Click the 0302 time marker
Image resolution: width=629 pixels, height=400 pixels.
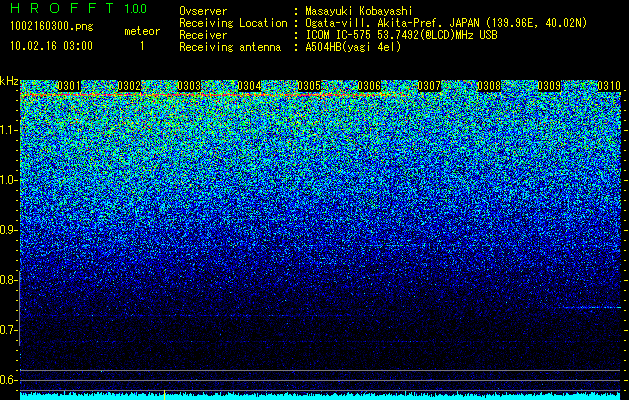click(x=129, y=86)
